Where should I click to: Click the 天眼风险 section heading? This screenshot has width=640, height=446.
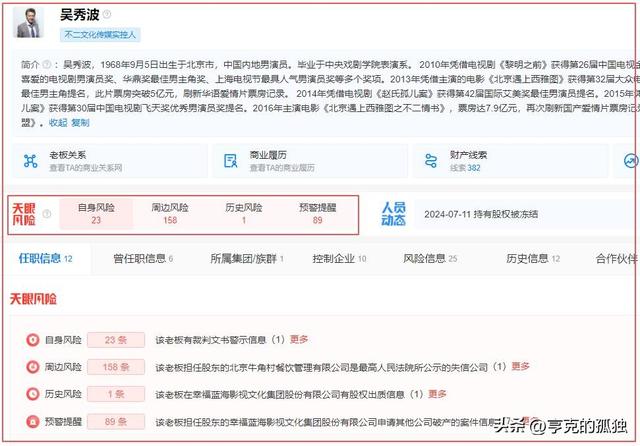pos(33,299)
